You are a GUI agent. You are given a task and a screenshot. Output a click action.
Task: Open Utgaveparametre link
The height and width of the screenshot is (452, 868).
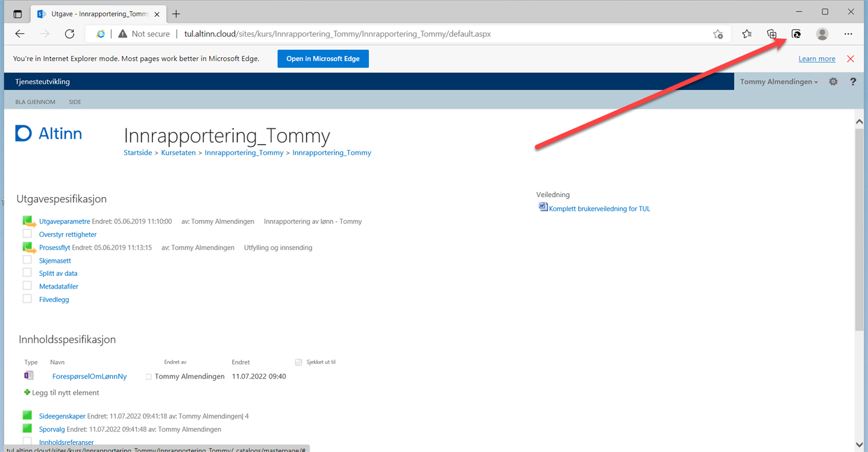coord(64,221)
